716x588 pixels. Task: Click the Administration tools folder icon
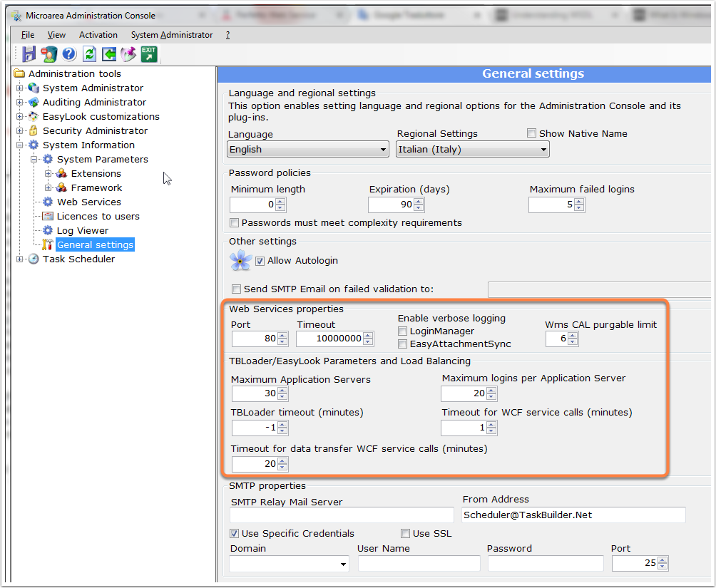(19, 73)
